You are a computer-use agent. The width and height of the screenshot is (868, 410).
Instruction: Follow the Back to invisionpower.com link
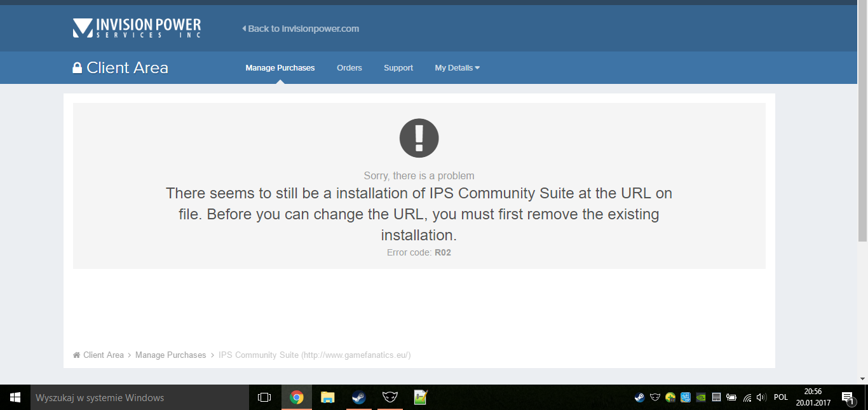[x=301, y=29]
